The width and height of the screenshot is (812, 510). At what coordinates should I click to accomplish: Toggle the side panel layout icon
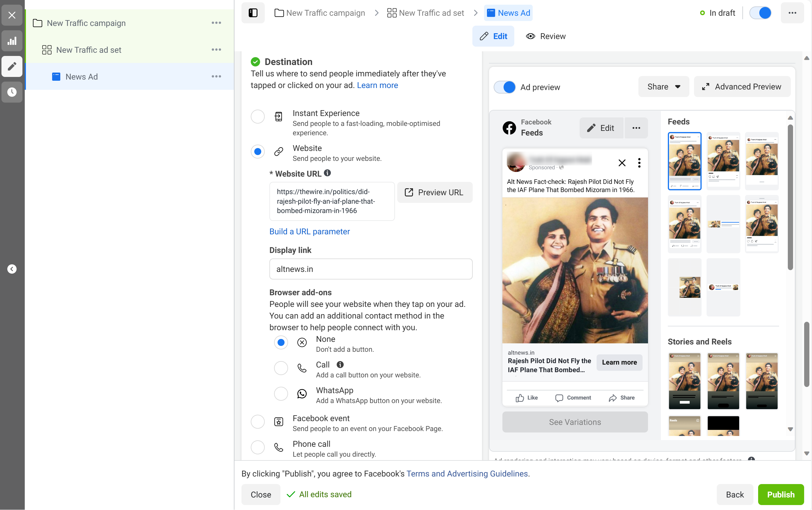[253, 13]
